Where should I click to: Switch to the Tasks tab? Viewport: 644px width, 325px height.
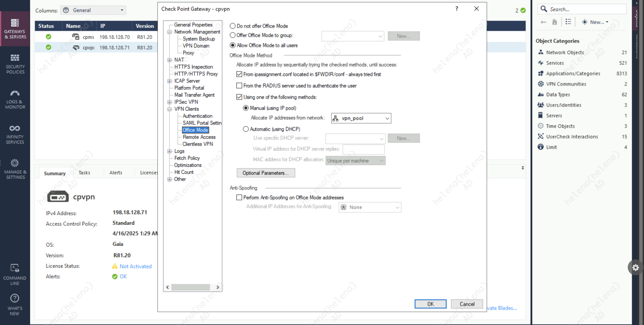[84, 173]
